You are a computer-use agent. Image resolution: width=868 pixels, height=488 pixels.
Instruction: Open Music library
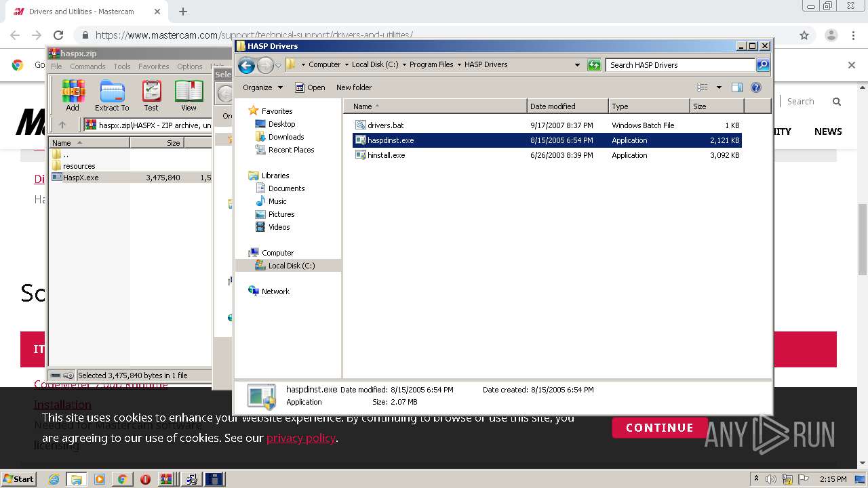coord(277,201)
